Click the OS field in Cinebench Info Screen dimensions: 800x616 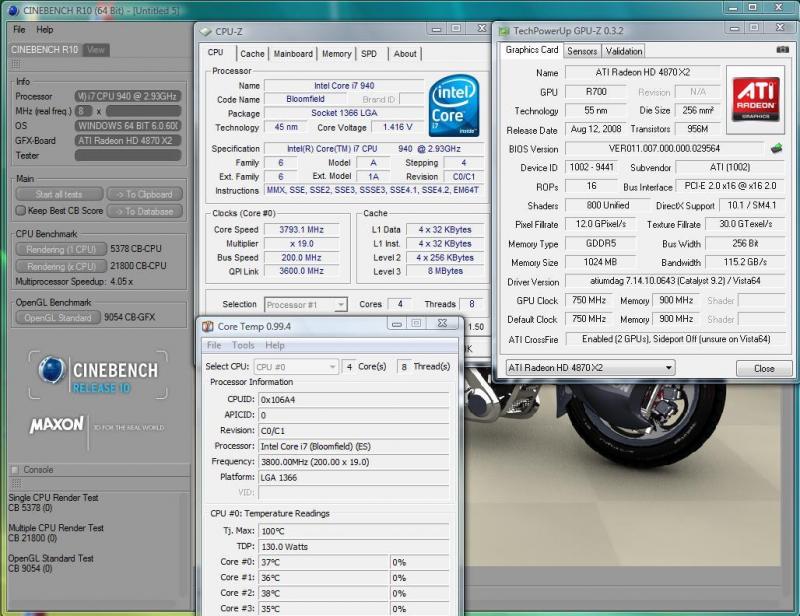pos(128,126)
